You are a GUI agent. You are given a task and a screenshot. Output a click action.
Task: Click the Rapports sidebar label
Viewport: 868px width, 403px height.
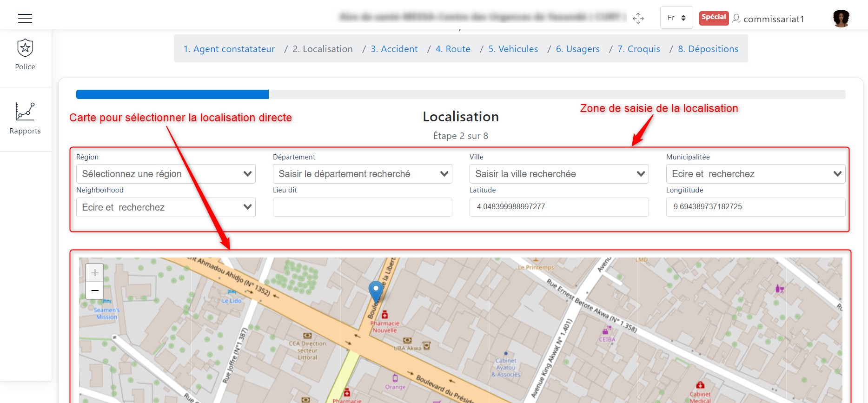tap(25, 131)
